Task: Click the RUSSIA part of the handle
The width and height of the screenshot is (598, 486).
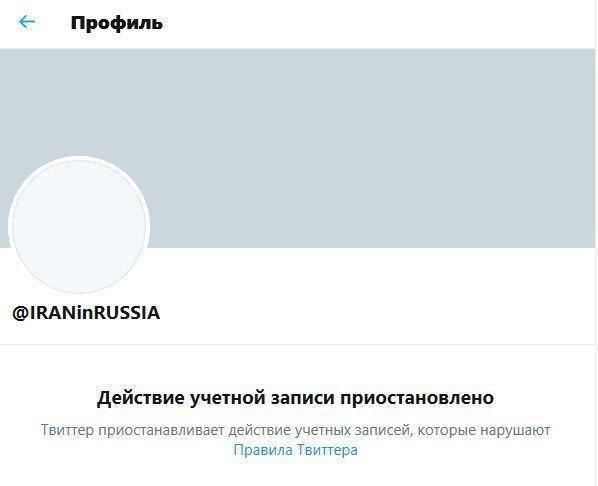Action: click(x=127, y=312)
